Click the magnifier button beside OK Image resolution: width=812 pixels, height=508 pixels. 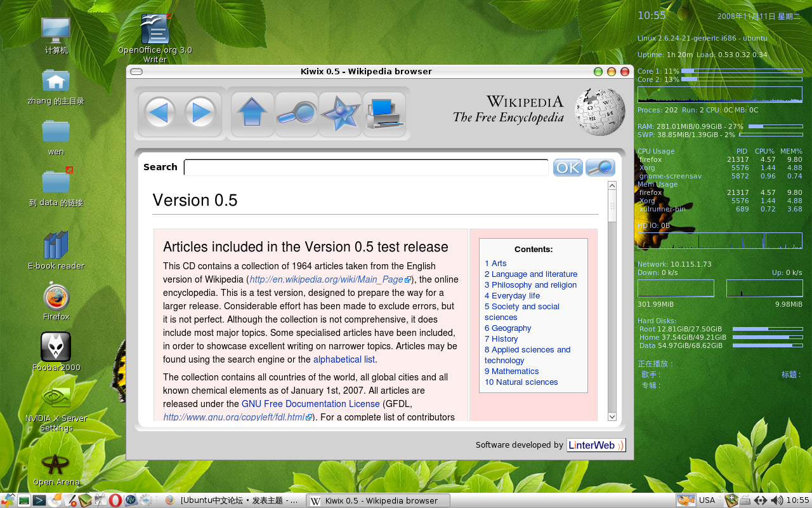point(600,168)
